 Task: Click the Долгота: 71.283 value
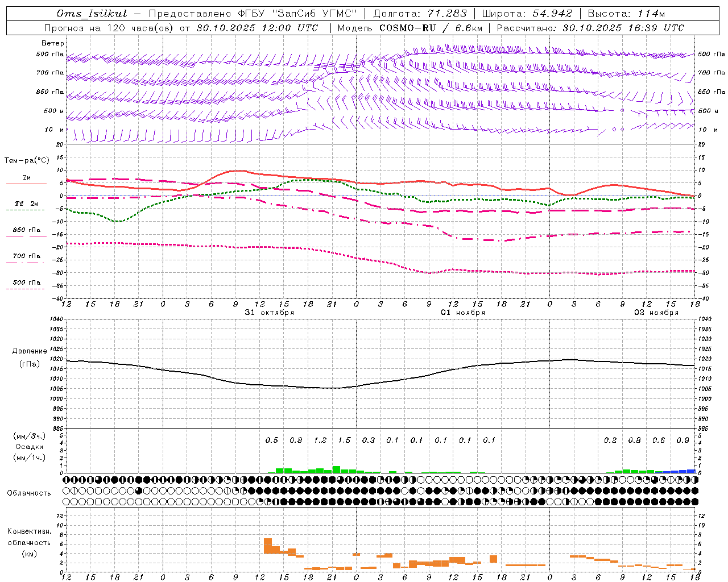(x=420, y=14)
